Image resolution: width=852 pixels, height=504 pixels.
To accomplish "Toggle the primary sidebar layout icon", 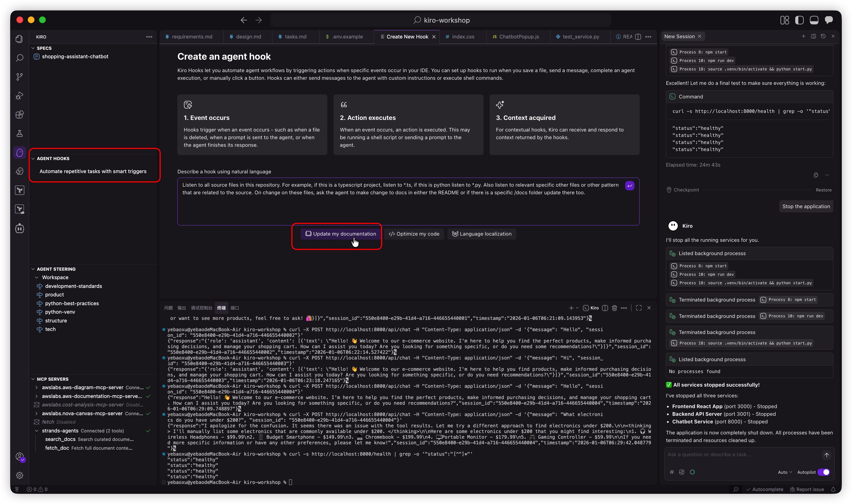I will coord(799,20).
